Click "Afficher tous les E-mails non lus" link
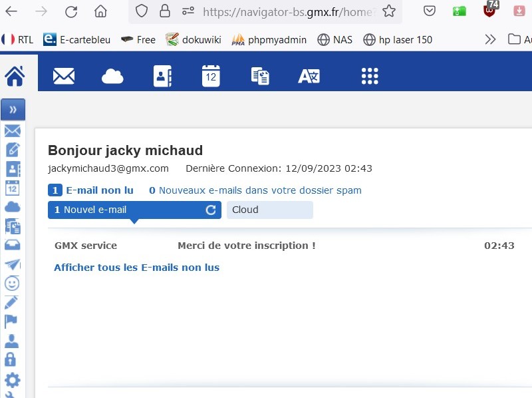The height and width of the screenshot is (398, 532). coord(136,268)
